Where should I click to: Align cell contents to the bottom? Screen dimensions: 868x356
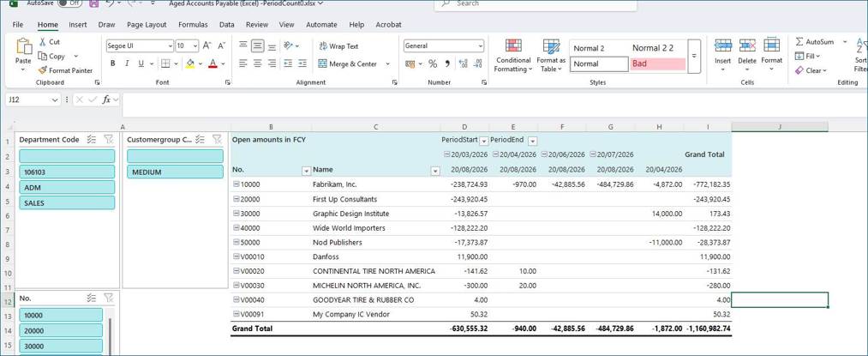(x=272, y=46)
